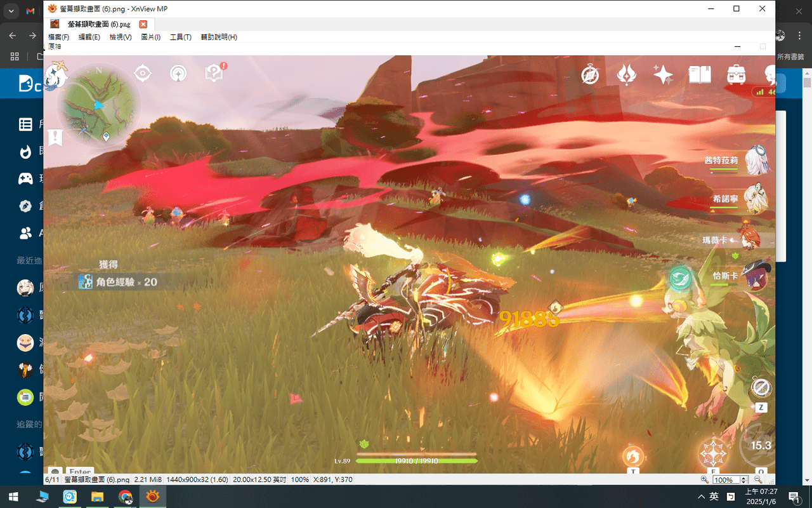This screenshot has width=812, height=508.
Task: Click the zoom-out magnifier in status bar
Action: [x=758, y=479]
